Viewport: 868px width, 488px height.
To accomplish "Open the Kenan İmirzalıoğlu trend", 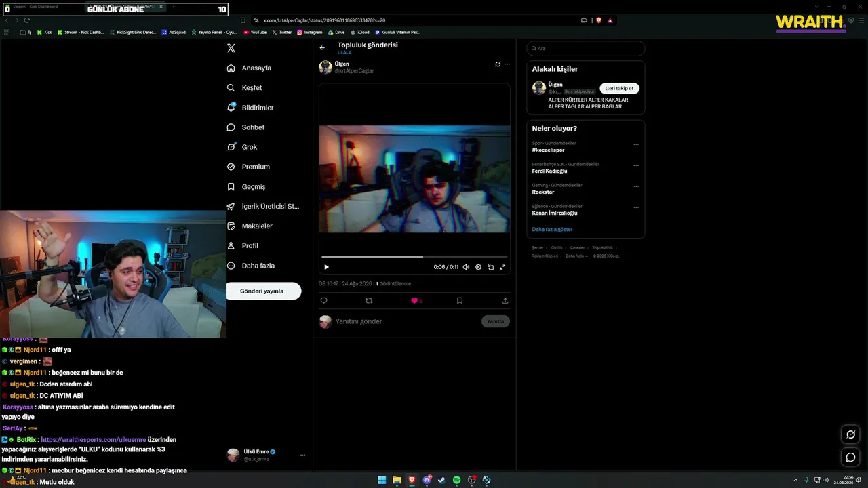I will (555, 213).
